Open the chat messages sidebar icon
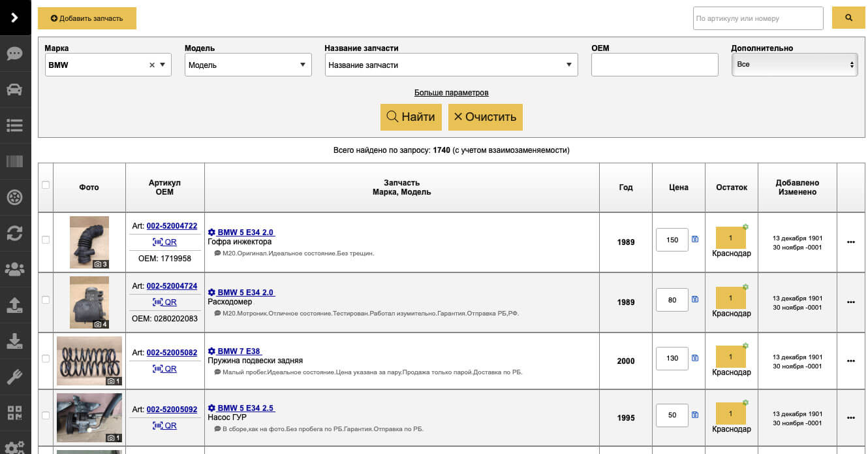The image size is (868, 454). click(14, 54)
